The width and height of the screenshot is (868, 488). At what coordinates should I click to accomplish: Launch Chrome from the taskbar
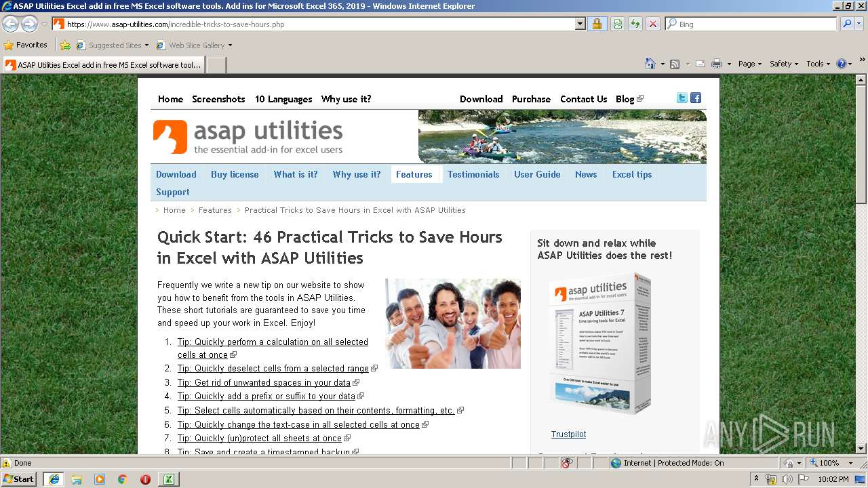[x=123, y=479]
